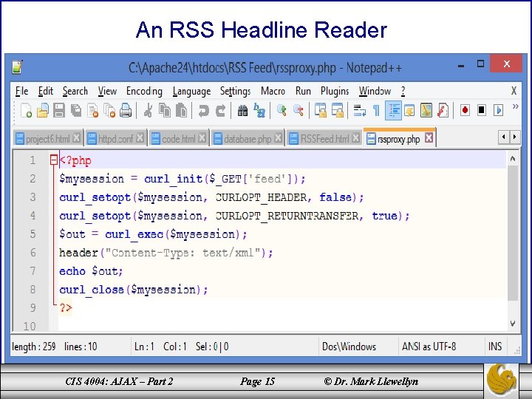Open the Search menu
This screenshot has height=399, width=532.
pyautogui.click(x=75, y=91)
